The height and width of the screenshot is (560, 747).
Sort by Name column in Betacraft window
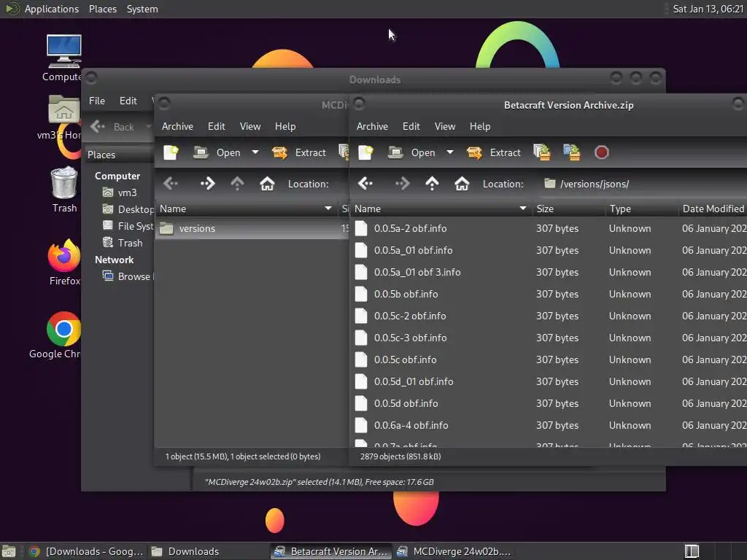441,209
